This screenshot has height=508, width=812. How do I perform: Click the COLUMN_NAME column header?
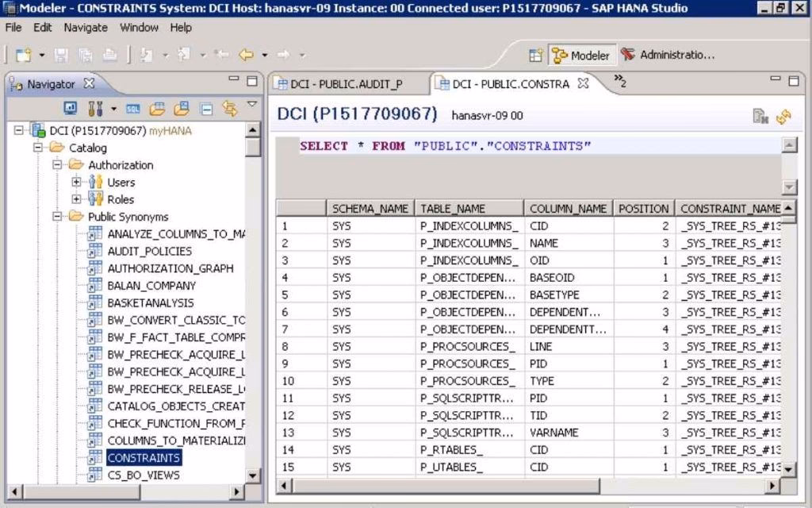568,209
